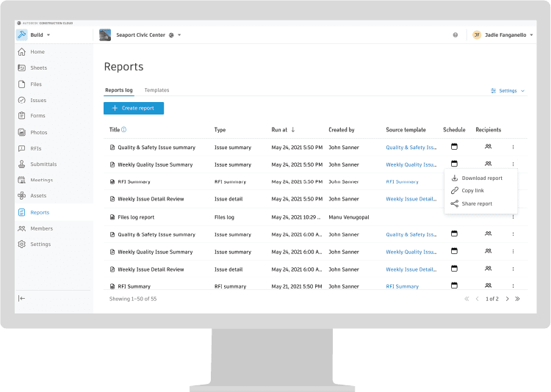Screen dimensions: 551x392
Task: Click the Create report button
Action: [134, 108]
